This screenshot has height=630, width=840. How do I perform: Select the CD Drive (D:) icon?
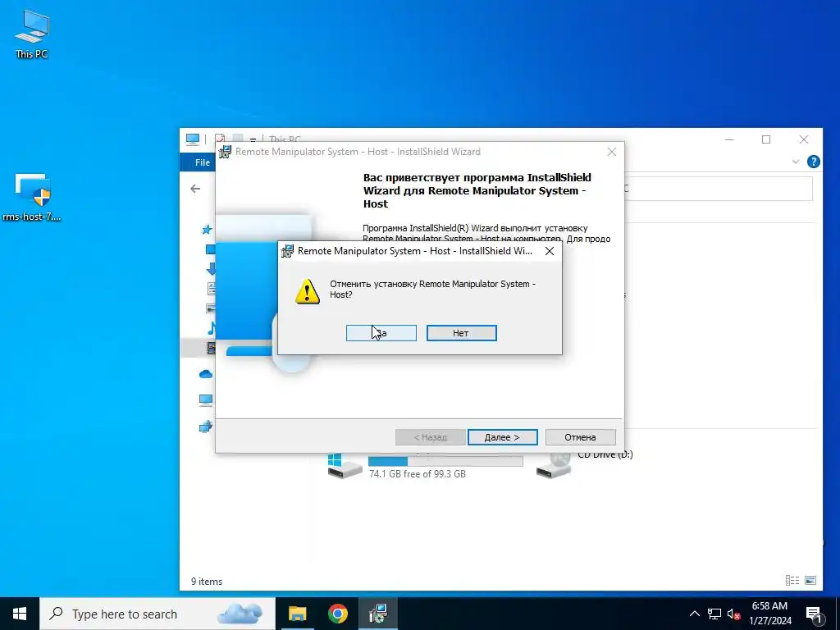[554, 464]
